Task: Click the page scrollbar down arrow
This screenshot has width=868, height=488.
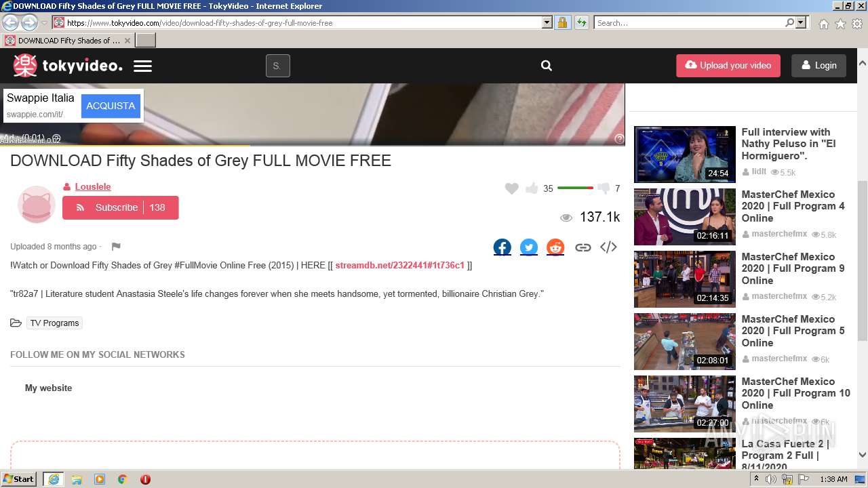Action: (x=863, y=455)
